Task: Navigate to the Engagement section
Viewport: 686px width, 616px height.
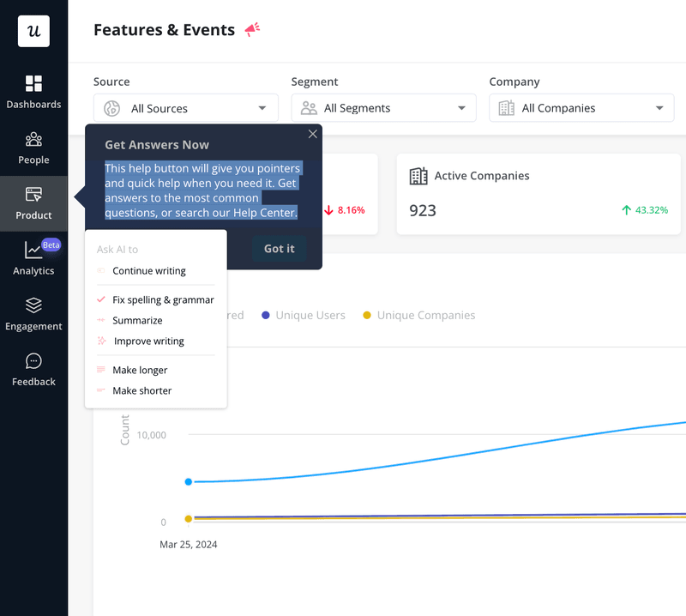Action: pos(33,314)
